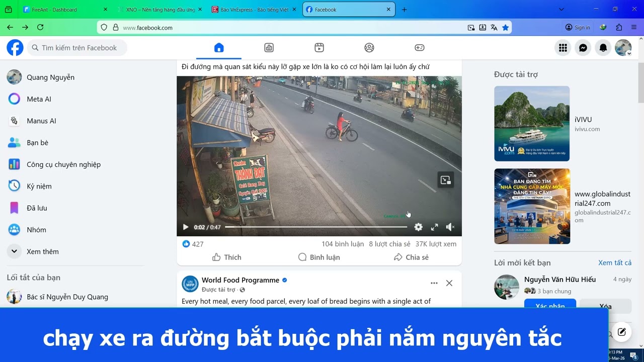The height and width of the screenshot is (362, 644).
Task: Open video in picture-in-picture mini player
Action: [445, 180]
